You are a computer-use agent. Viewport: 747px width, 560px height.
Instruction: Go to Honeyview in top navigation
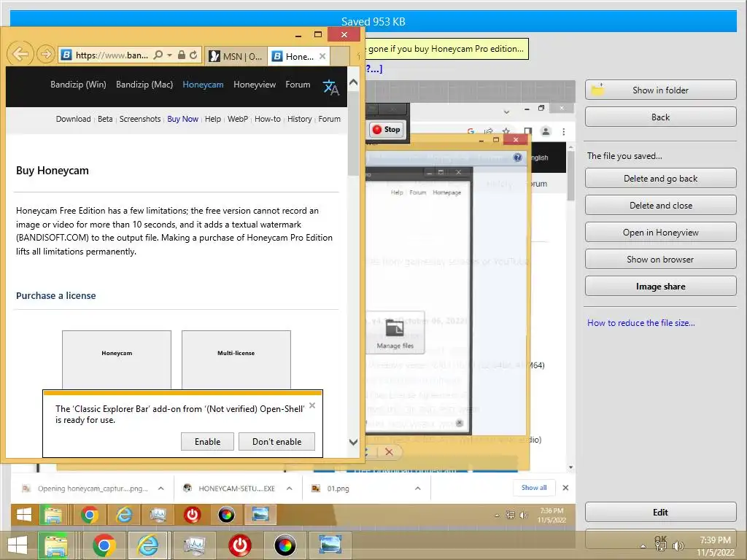(x=255, y=85)
